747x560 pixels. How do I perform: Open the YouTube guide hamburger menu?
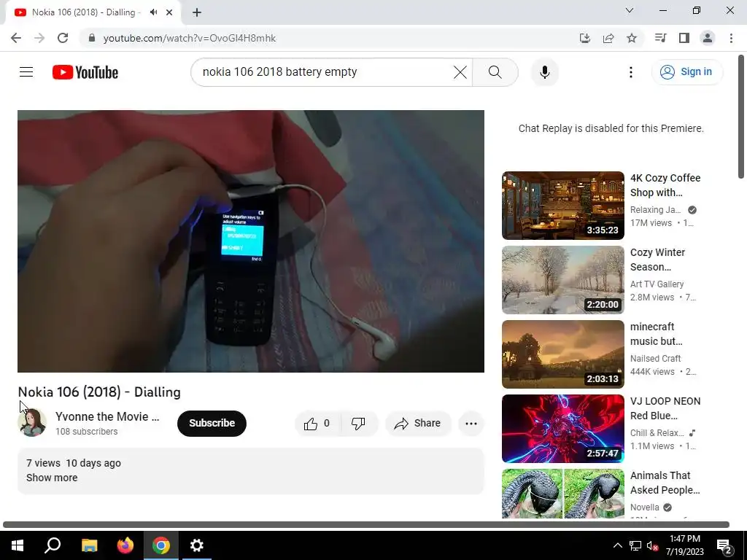(26, 72)
